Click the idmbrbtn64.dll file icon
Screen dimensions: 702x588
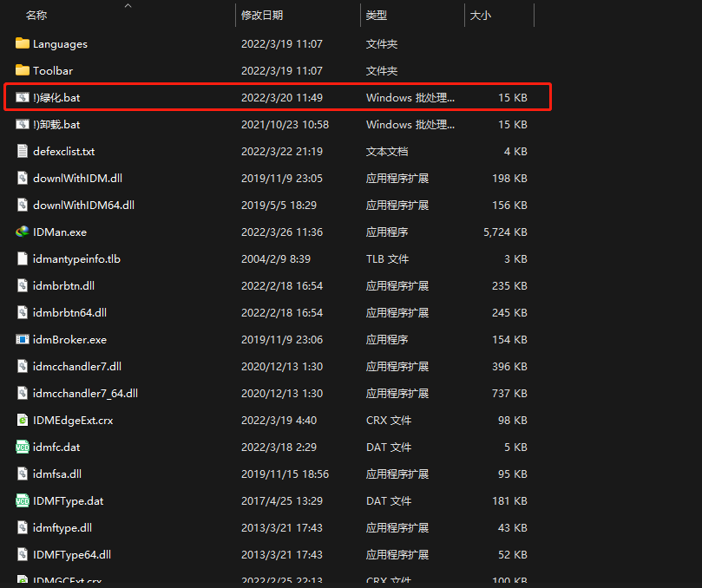click(23, 312)
